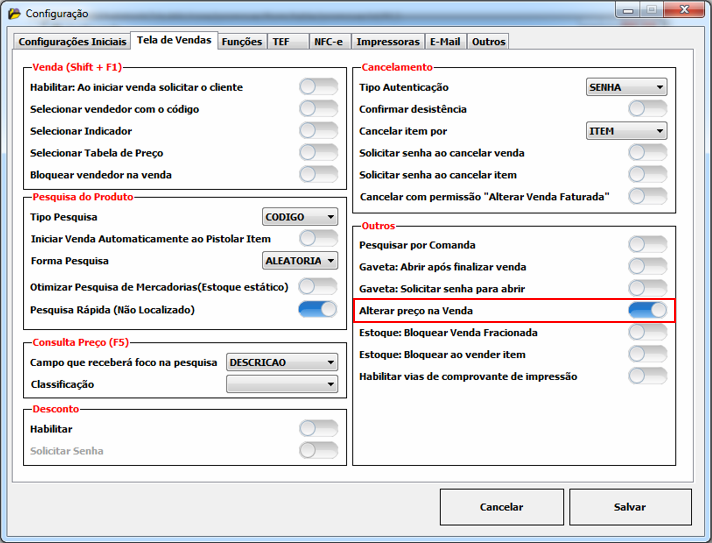This screenshot has width=712, height=543.
Task: Toggle 'Bloquear vendedor na venda' switch
Action: [x=318, y=174]
